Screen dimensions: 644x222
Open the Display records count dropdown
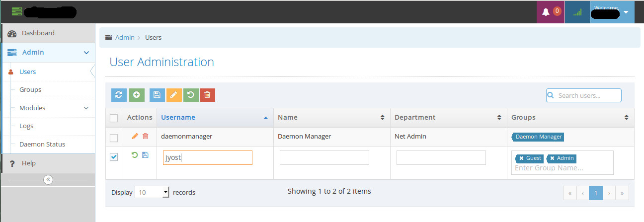click(x=152, y=192)
